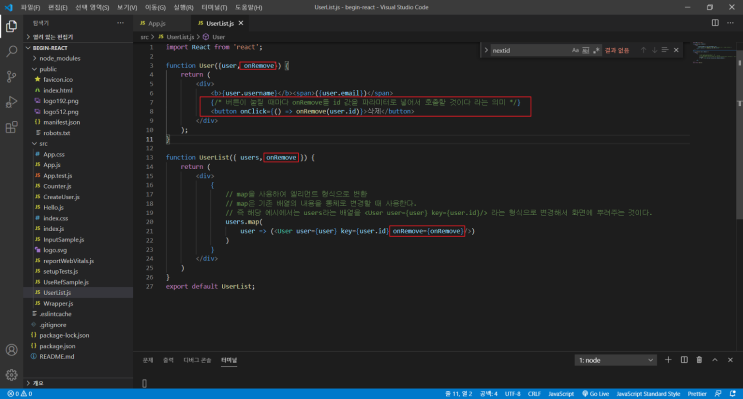Open the Explorer view in activity bar
Viewport: 743px width, 399px height.
(11, 26)
